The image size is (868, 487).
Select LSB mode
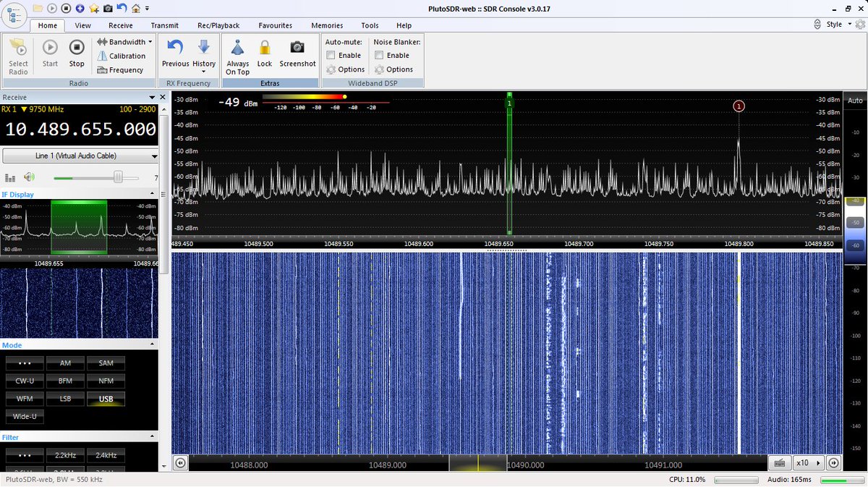click(65, 399)
